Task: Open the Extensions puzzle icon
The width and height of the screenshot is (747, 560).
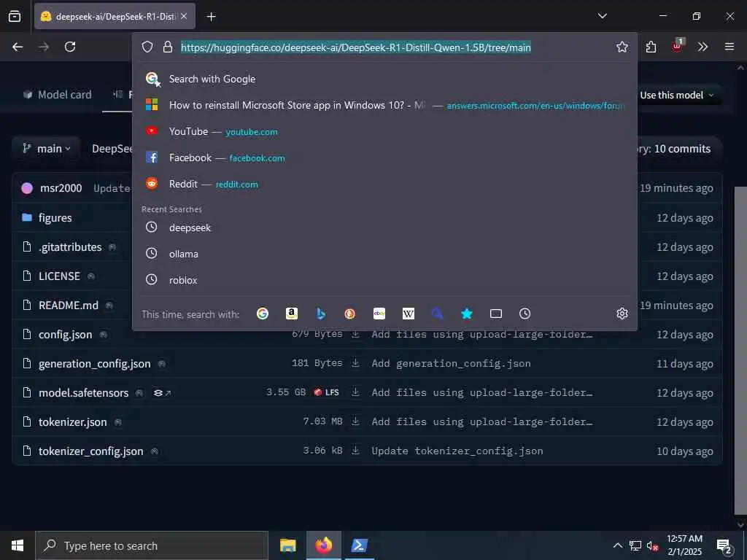Action: pyautogui.click(x=651, y=47)
